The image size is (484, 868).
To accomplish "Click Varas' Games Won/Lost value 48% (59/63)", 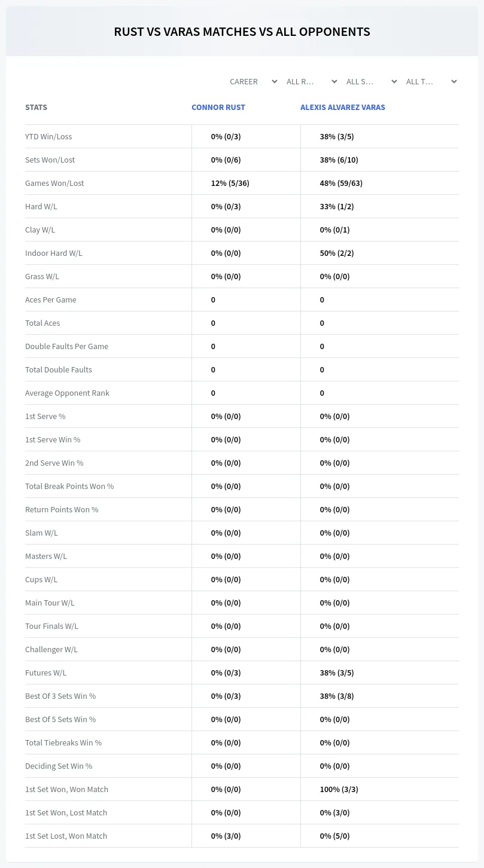I will [x=341, y=183].
